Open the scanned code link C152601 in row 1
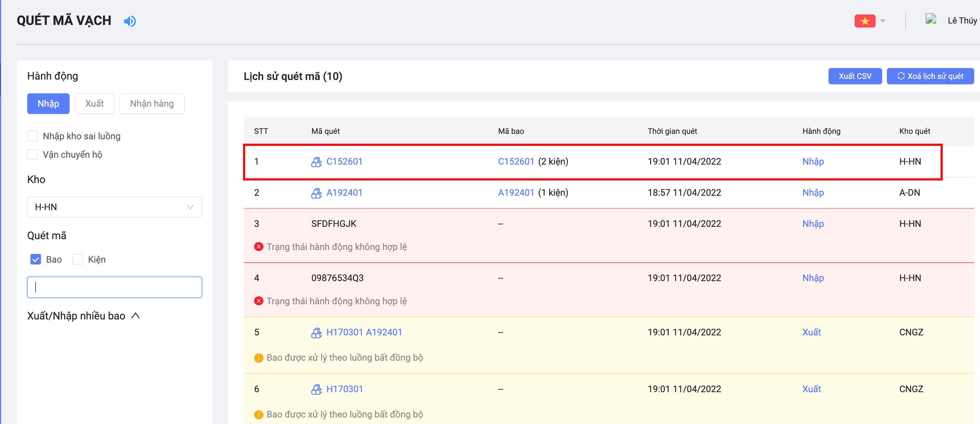 pos(344,161)
